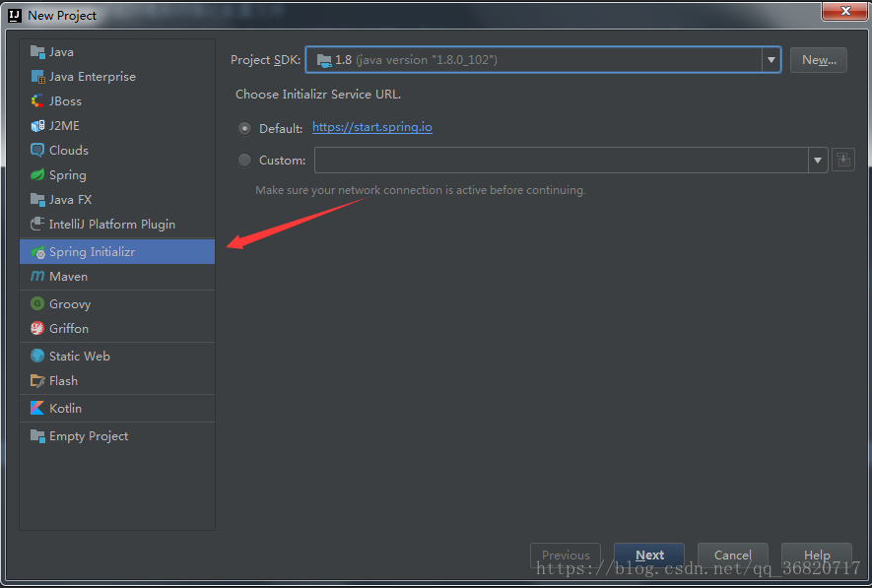872x588 pixels.
Task: Click the Java folder icon
Action: point(37,51)
